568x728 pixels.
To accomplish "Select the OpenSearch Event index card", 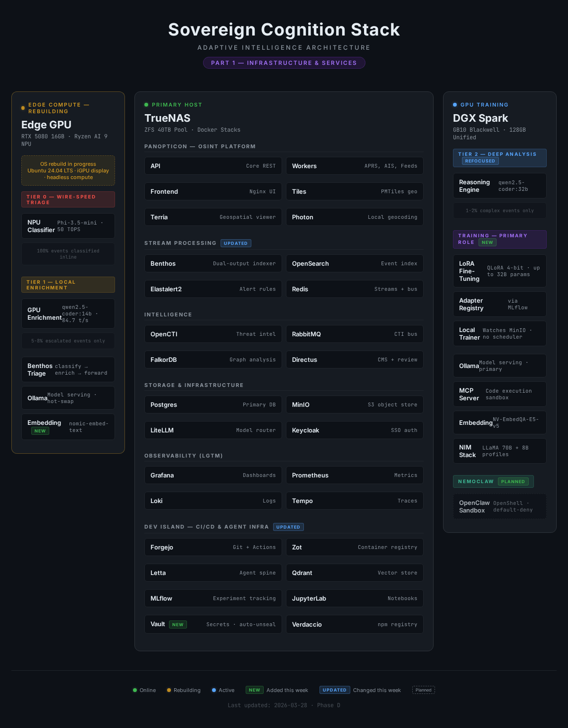I will [355, 264].
